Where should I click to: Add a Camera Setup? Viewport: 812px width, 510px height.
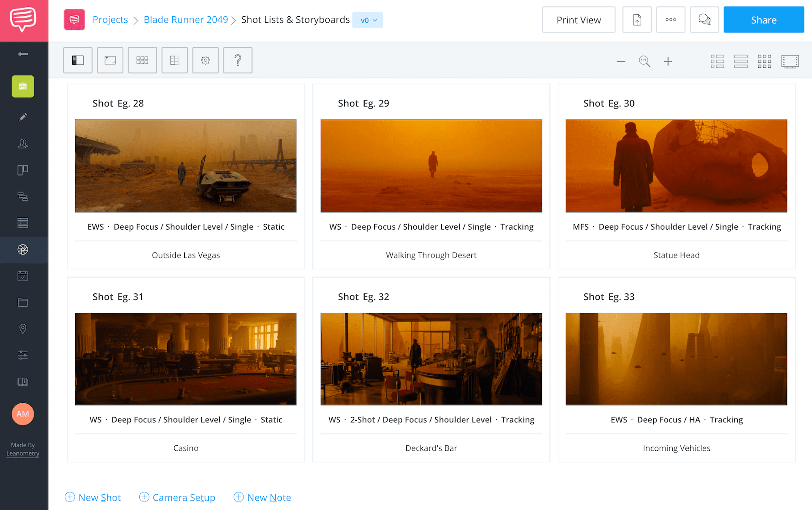pyautogui.click(x=177, y=497)
